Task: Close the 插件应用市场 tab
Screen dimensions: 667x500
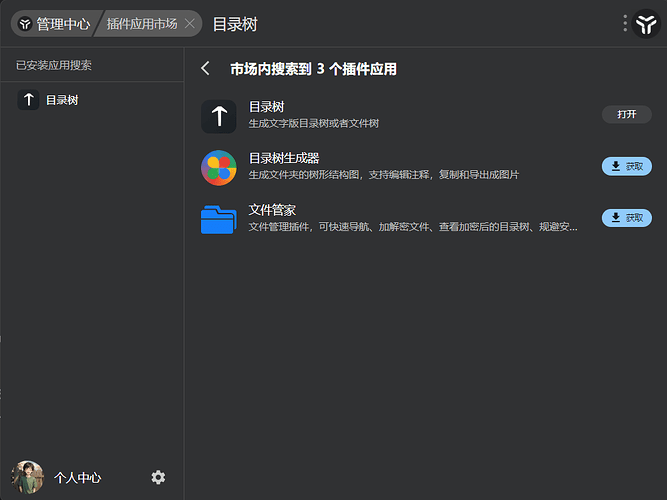Action: pyautogui.click(x=190, y=23)
